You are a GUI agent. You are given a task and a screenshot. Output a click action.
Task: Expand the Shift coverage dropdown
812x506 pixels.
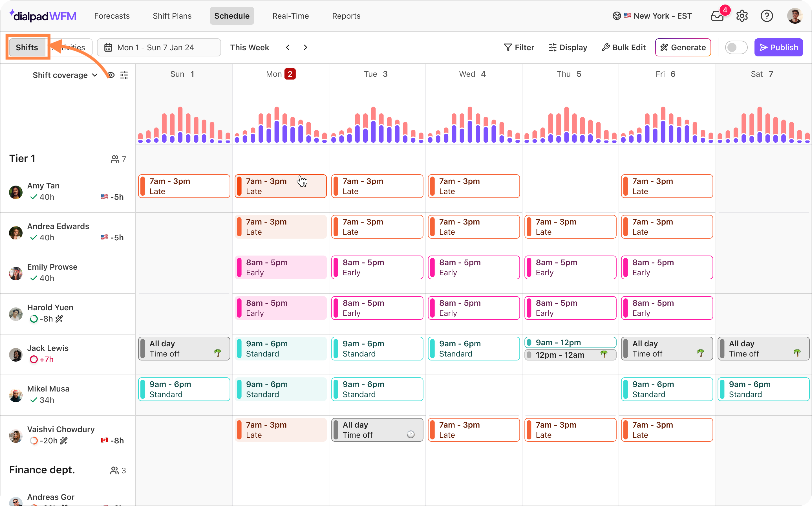[x=65, y=75]
